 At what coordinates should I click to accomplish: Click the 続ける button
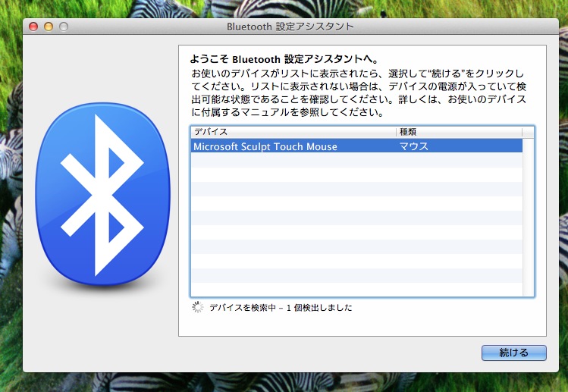[513, 353]
